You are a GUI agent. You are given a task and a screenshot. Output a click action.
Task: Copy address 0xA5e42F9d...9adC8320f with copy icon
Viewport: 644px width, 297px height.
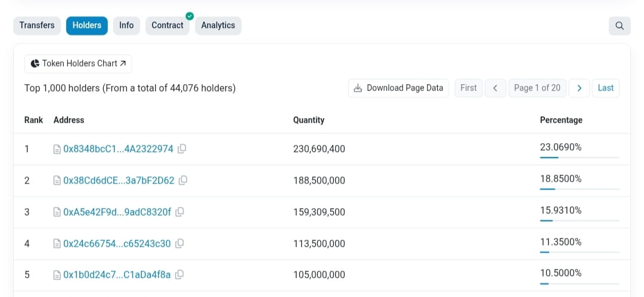179,212
